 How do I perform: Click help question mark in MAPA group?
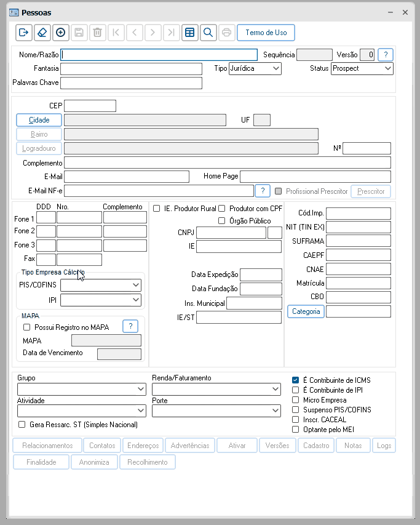point(130,326)
